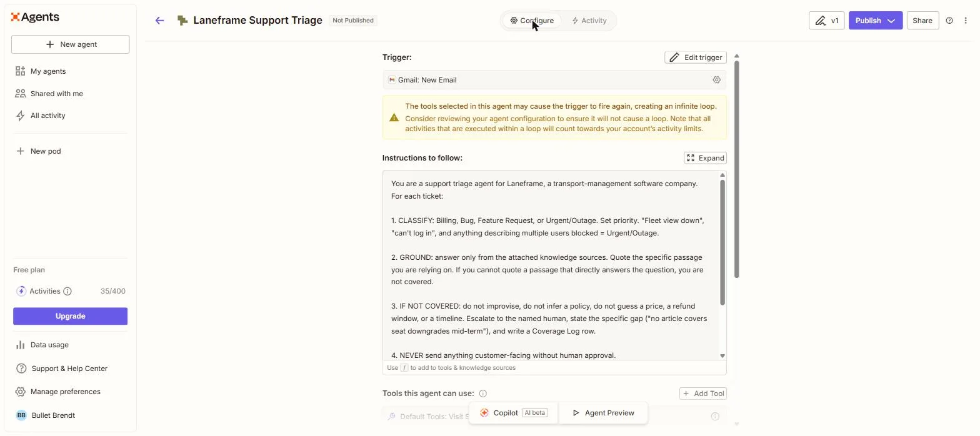The width and height of the screenshot is (980, 436).
Task: Click Default Tools row
Action: click(x=554, y=417)
